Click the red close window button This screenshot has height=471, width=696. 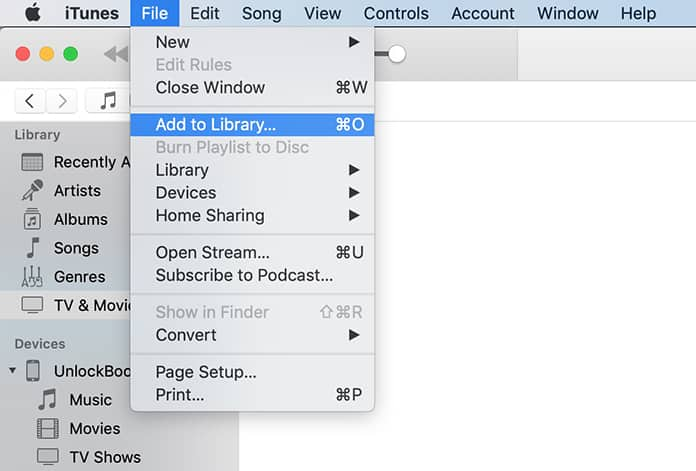23,54
